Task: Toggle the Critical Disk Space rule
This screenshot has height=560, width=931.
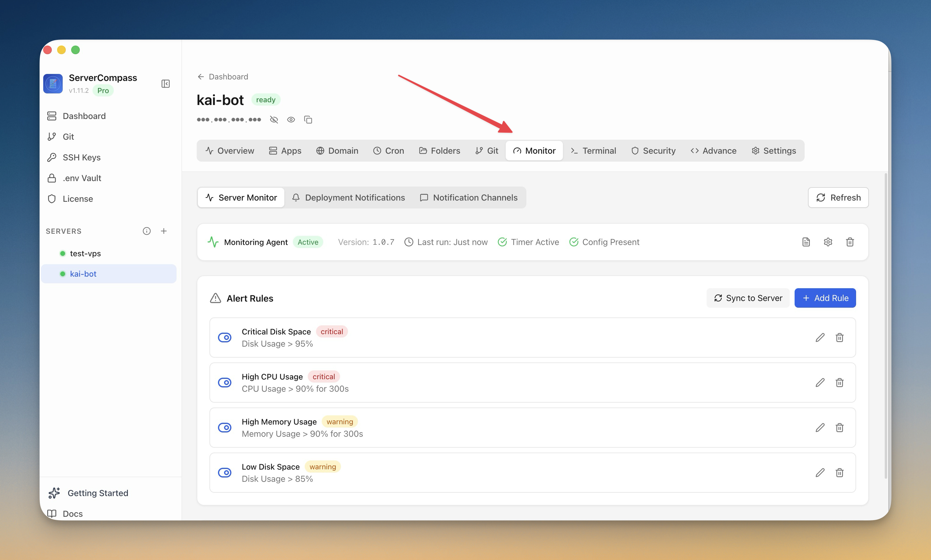Action: point(225,337)
